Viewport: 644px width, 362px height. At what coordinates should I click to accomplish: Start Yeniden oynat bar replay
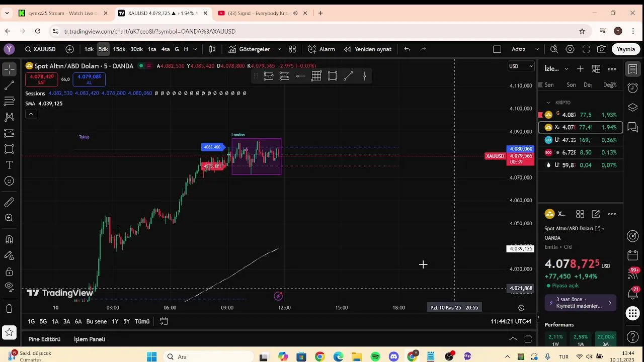pyautogui.click(x=368, y=49)
